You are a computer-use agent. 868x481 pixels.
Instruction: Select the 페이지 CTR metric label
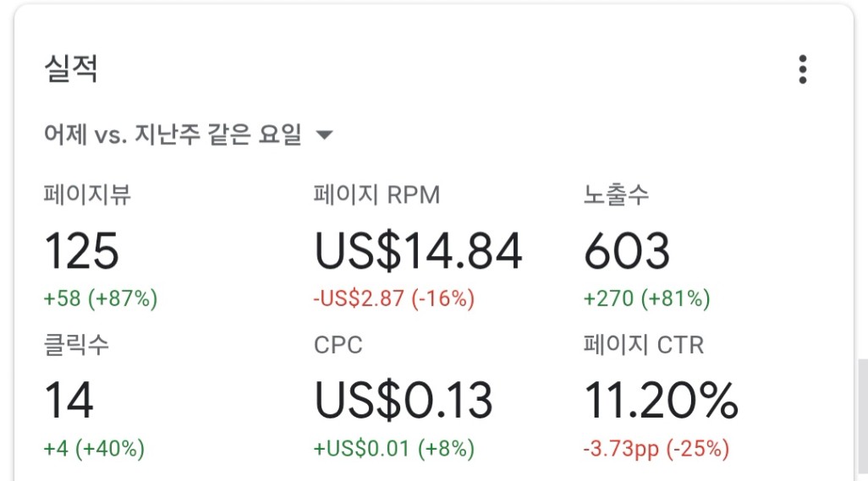coord(643,345)
